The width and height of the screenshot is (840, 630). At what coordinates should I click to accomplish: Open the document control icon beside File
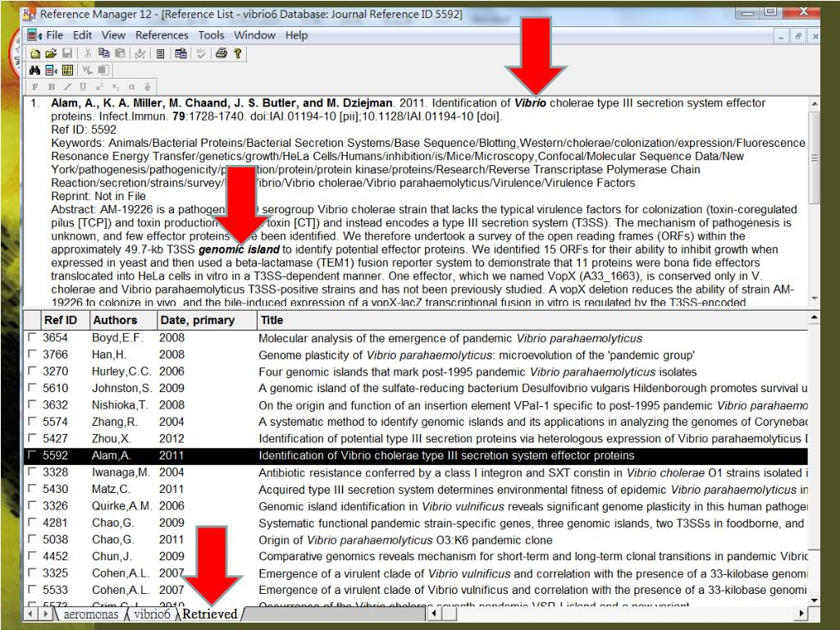pyautogui.click(x=34, y=35)
